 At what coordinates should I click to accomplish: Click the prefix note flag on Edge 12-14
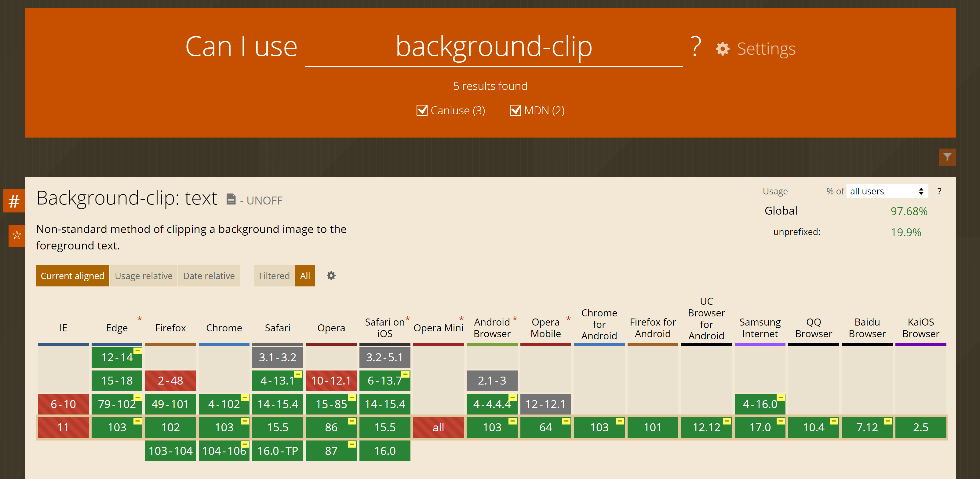pyautogui.click(x=138, y=351)
